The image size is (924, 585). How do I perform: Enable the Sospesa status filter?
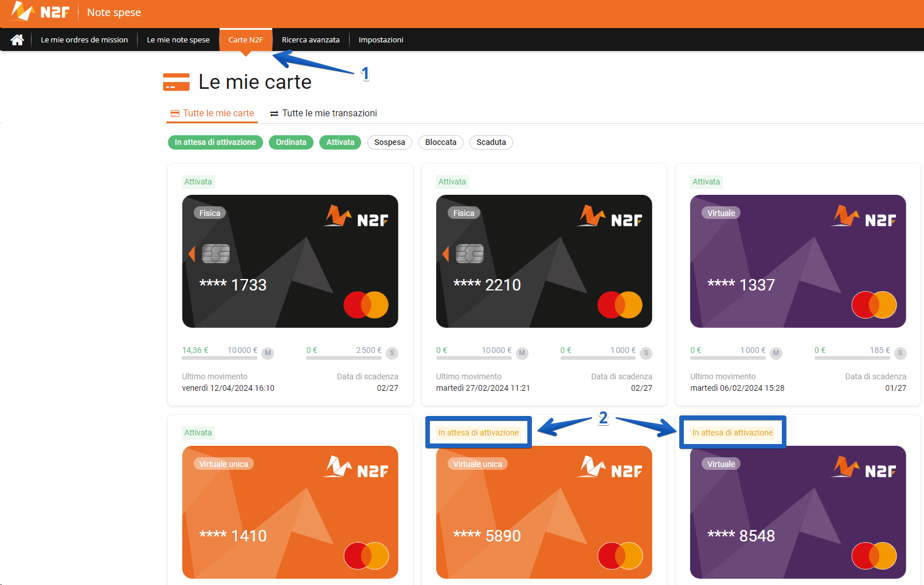click(390, 142)
